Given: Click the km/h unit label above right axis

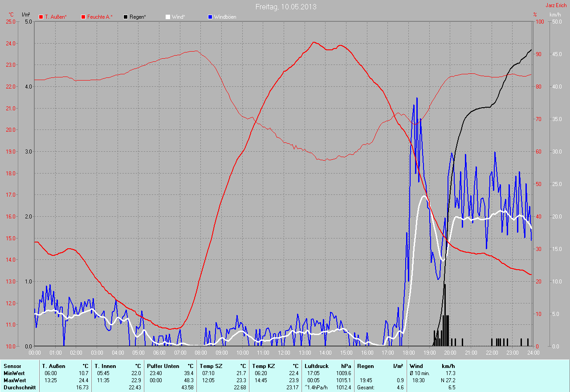Looking at the screenshot, I should 555,15.
